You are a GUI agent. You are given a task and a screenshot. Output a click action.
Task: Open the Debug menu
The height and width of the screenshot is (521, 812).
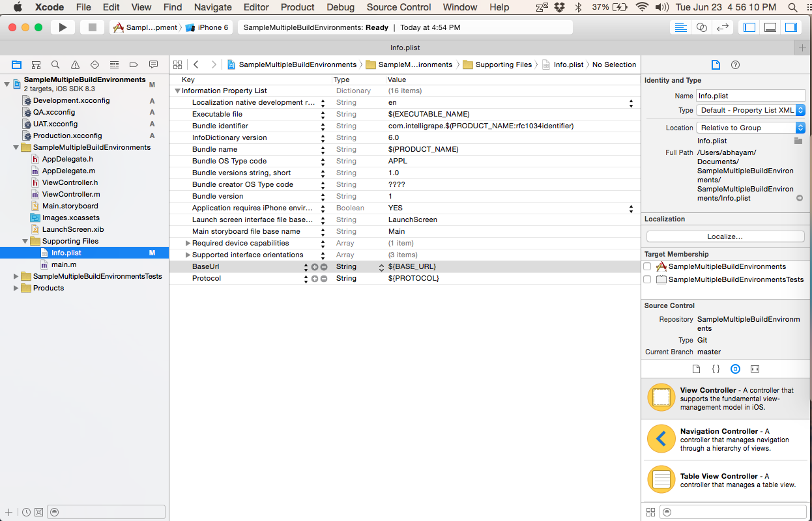click(340, 7)
